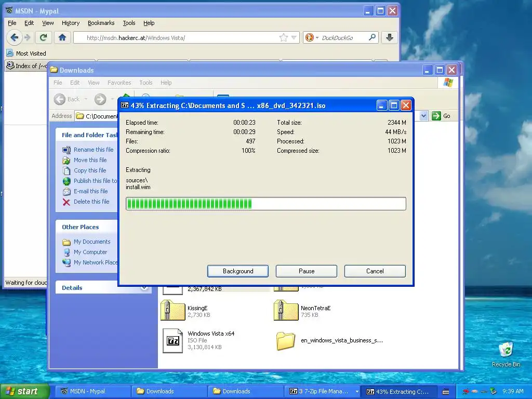Open Tools menu in Downloads window
The image size is (532, 399).
(x=146, y=83)
